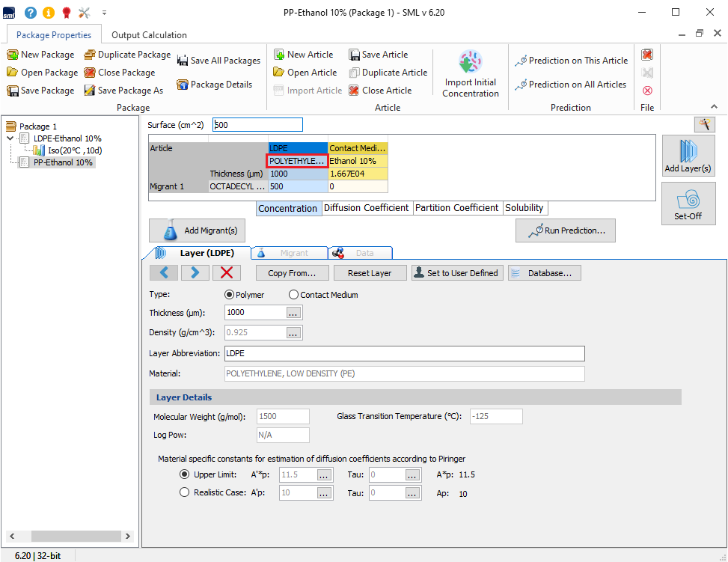The width and height of the screenshot is (728, 562).
Task: Go to previous layer with left arrow
Action: coord(164,273)
